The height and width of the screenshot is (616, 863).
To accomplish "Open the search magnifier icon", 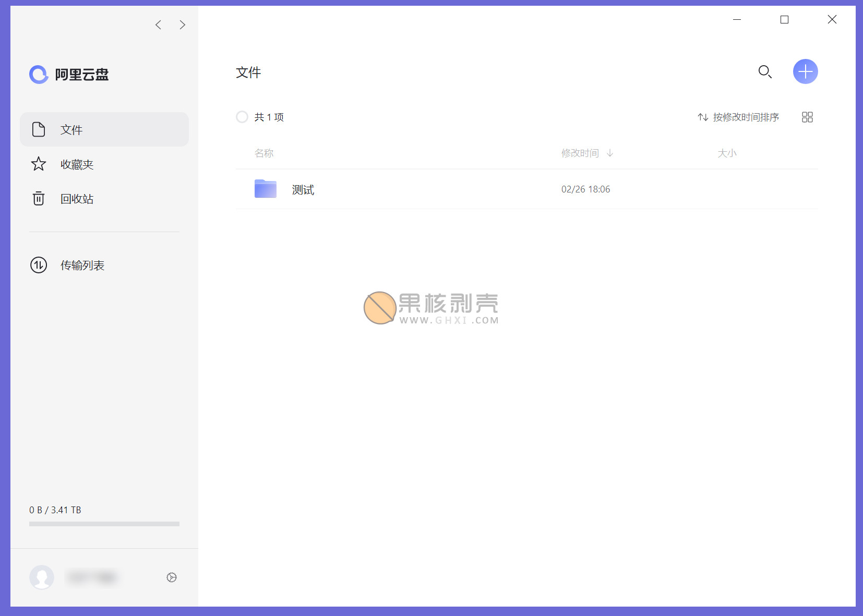I will click(765, 71).
